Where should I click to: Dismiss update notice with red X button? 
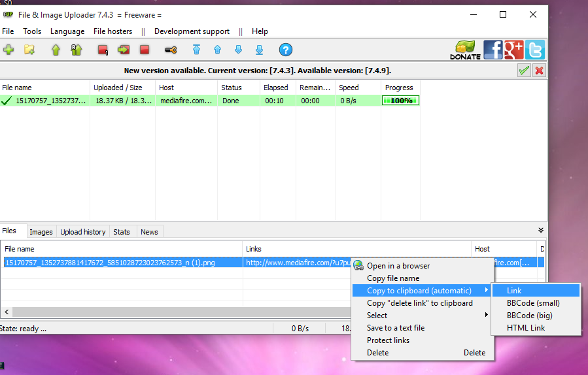coord(539,71)
